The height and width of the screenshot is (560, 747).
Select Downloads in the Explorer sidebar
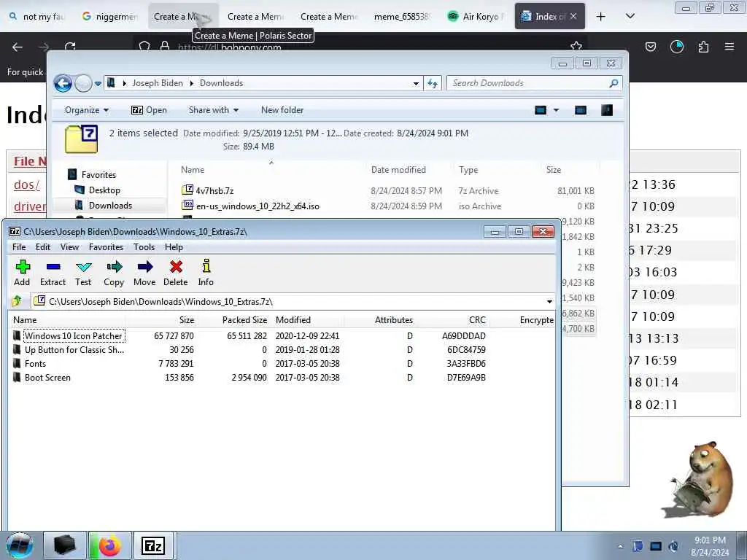coord(110,205)
